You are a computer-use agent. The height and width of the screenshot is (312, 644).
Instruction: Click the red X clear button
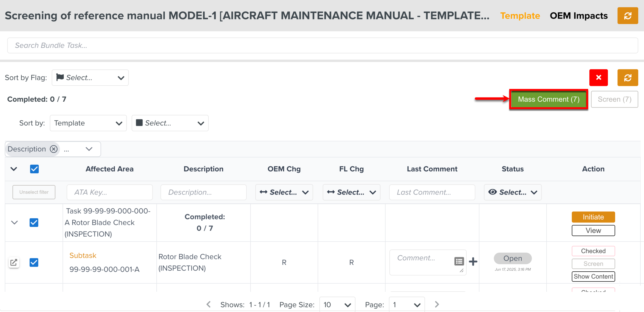click(x=598, y=77)
